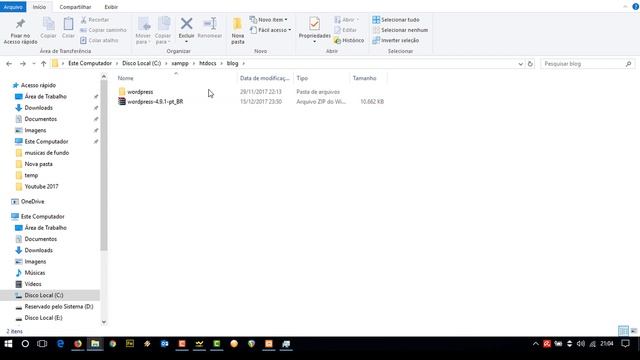Sort by Data de modificação column
The image size is (640, 360).
click(x=265, y=78)
